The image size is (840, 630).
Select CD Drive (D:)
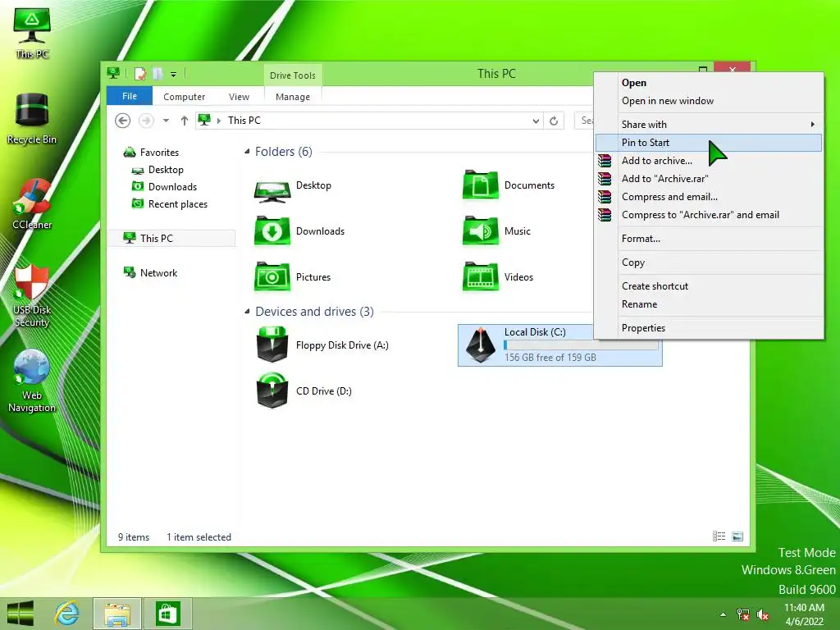304,391
